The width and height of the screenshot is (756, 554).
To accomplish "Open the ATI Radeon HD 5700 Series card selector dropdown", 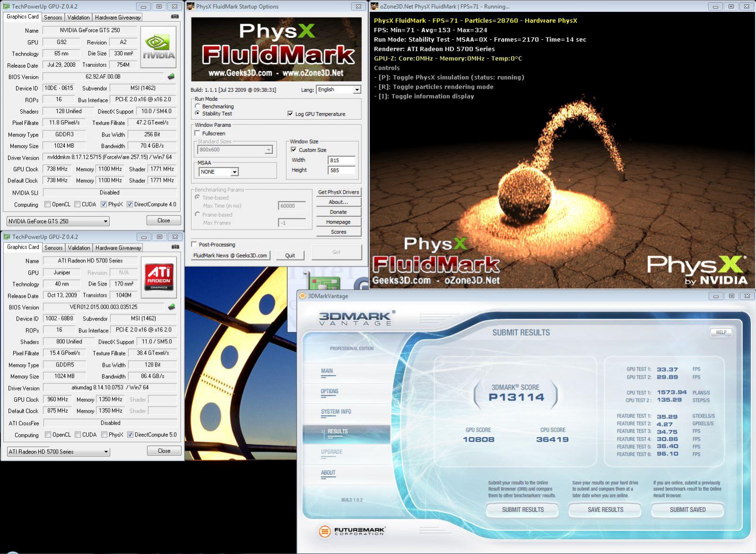I will (x=58, y=452).
